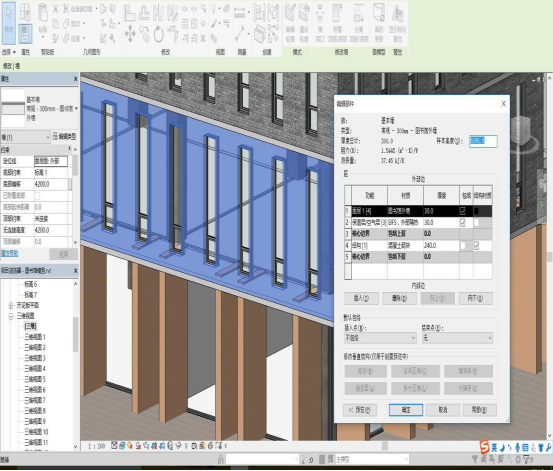Click the << 预览 preview button
This screenshot has height=471, width=553.
360,410
